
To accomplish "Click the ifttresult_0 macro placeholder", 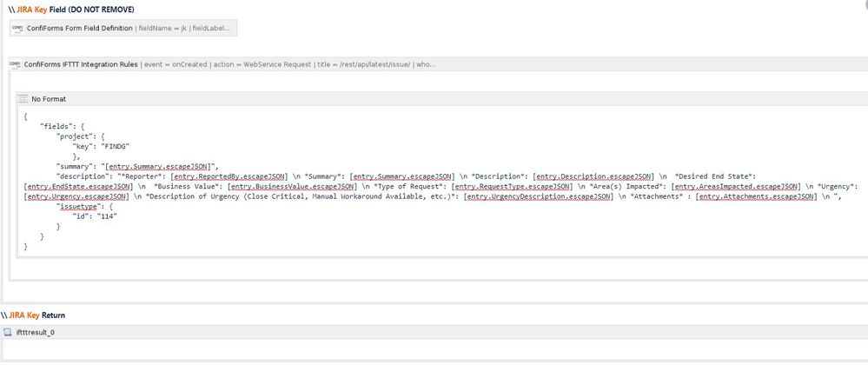I will pos(434,332).
